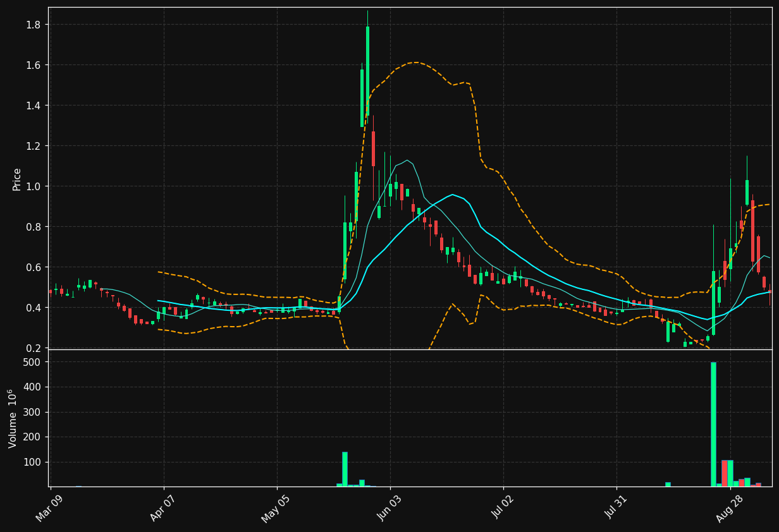The height and width of the screenshot is (532, 779).
Task: Select the 200 volume tick label
Action: [x=34, y=437]
